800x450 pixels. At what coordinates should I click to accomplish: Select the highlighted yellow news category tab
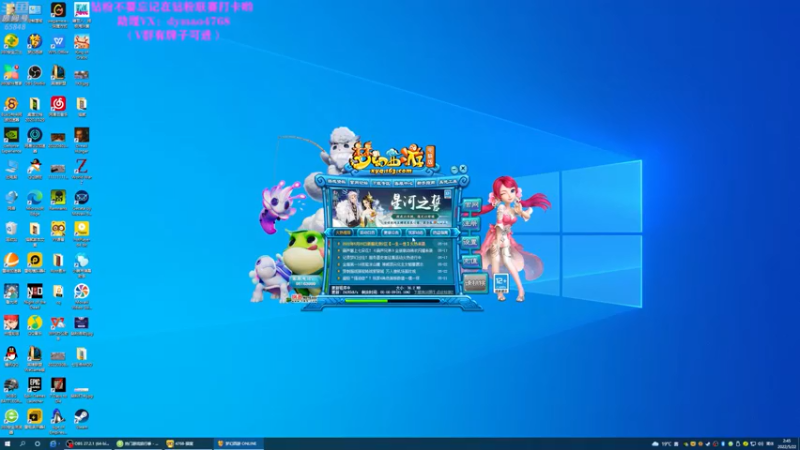(343, 232)
